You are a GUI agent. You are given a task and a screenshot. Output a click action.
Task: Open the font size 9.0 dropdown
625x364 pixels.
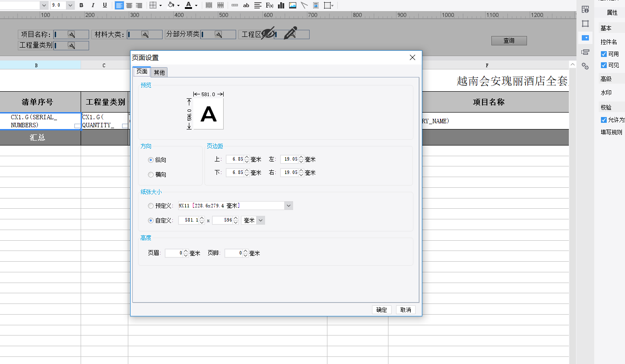(70, 5)
